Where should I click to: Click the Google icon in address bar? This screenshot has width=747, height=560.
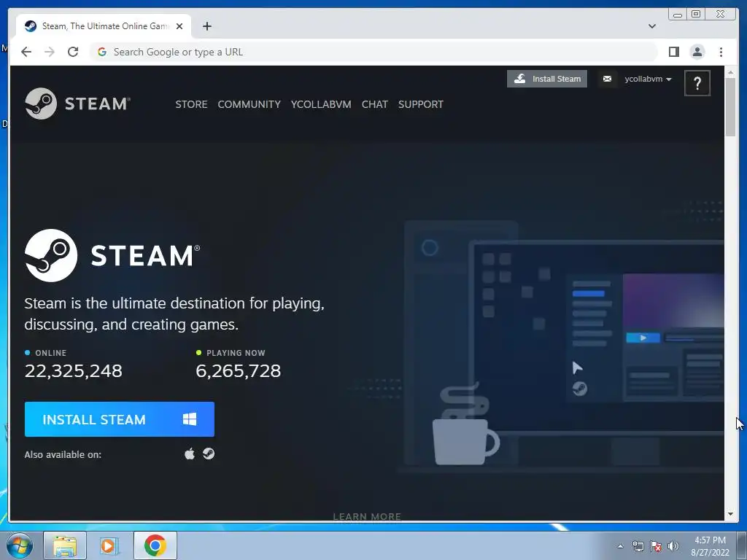[102, 52]
